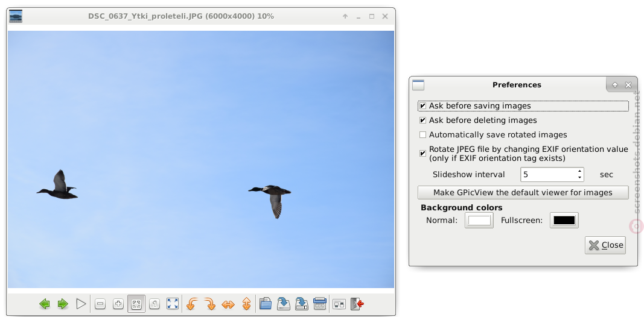Click the duck on the left in photo
This screenshot has height=317, width=644.
[x=57, y=185]
